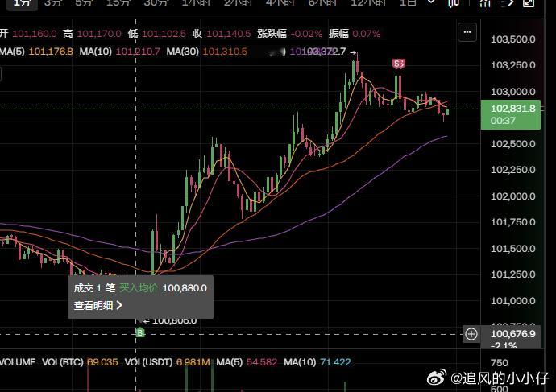Click the VOL(USDT) value 6.981M

pos(193,362)
